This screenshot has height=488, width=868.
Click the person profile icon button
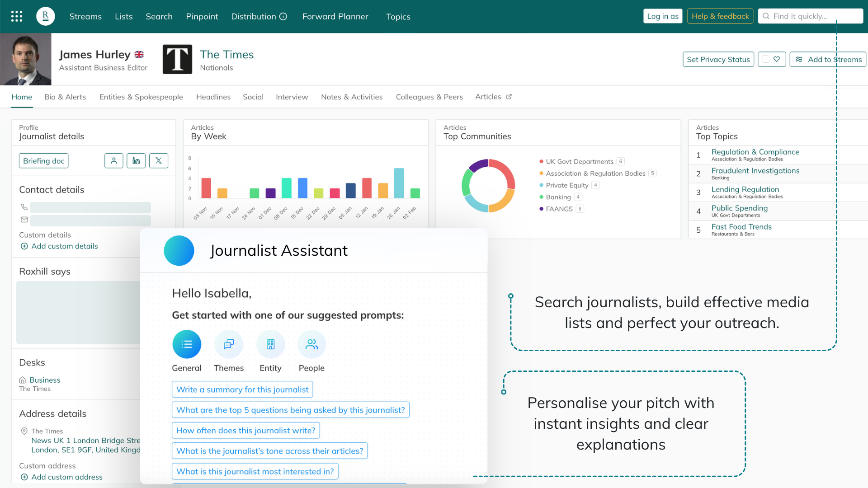[114, 161]
